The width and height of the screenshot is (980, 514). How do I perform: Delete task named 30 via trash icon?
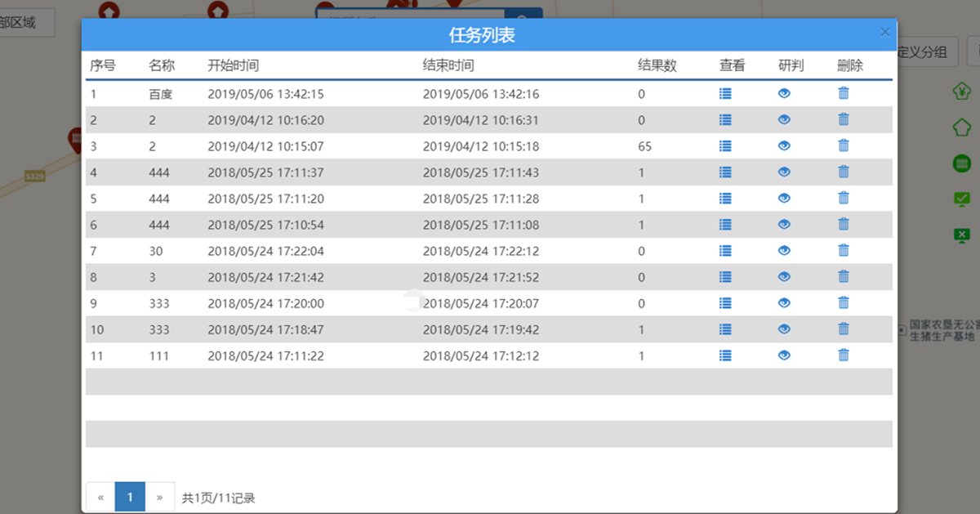(844, 250)
